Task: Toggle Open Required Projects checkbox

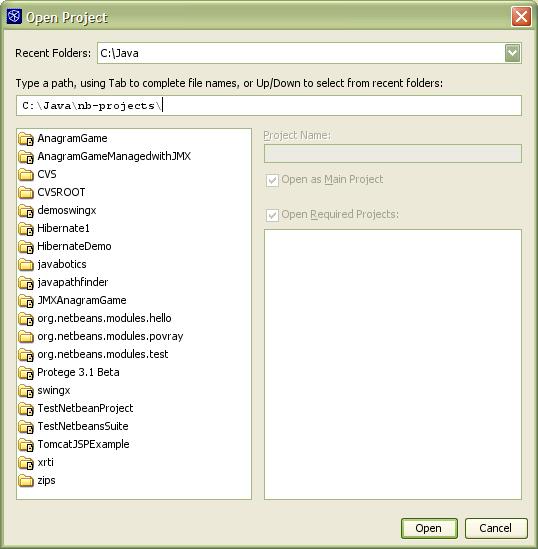Action: (x=272, y=215)
